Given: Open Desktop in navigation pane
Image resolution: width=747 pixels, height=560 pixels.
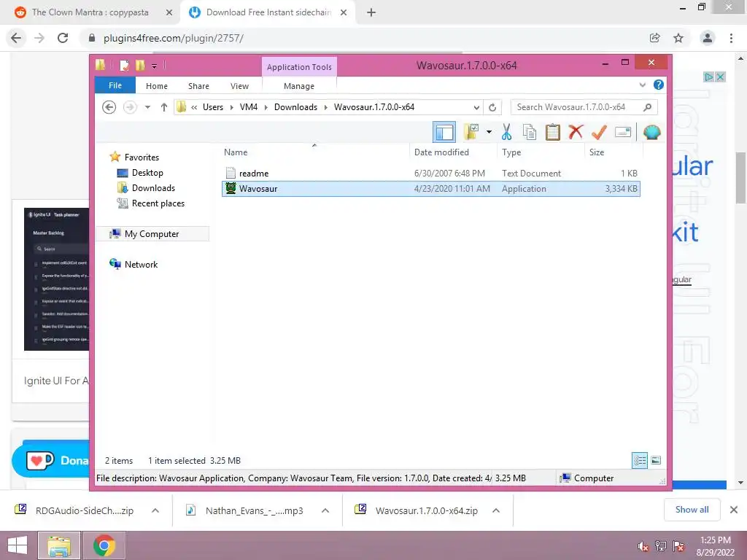Looking at the screenshot, I should coord(147,173).
